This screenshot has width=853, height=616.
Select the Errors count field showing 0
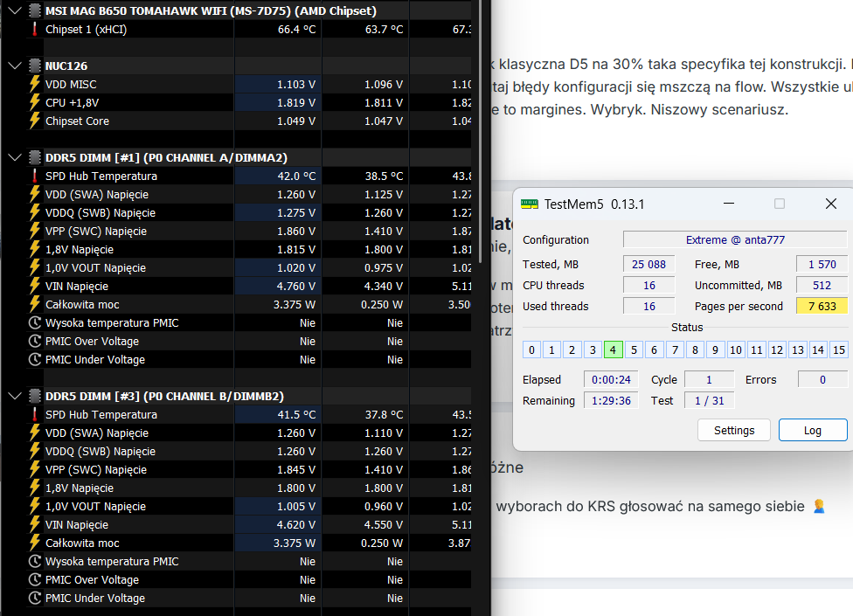(822, 379)
